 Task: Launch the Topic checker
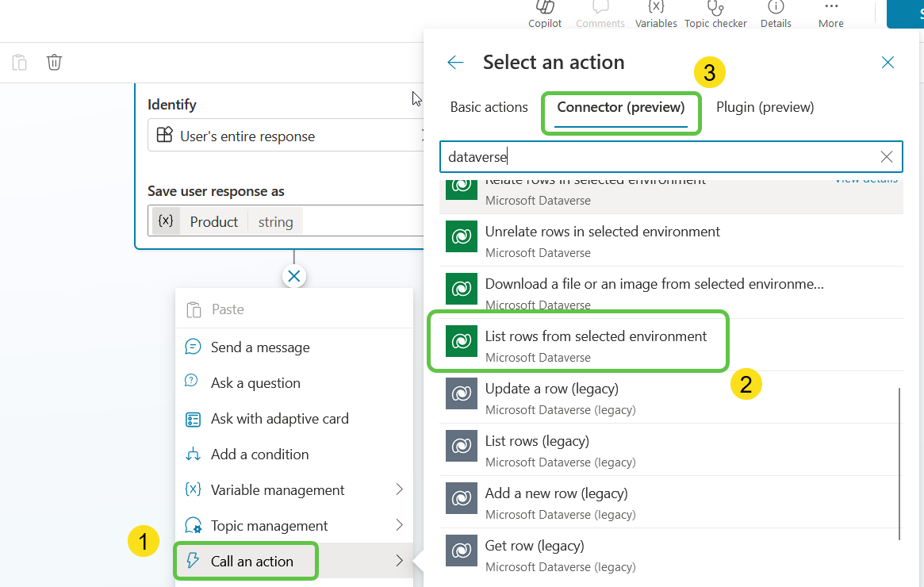pyautogui.click(x=715, y=13)
